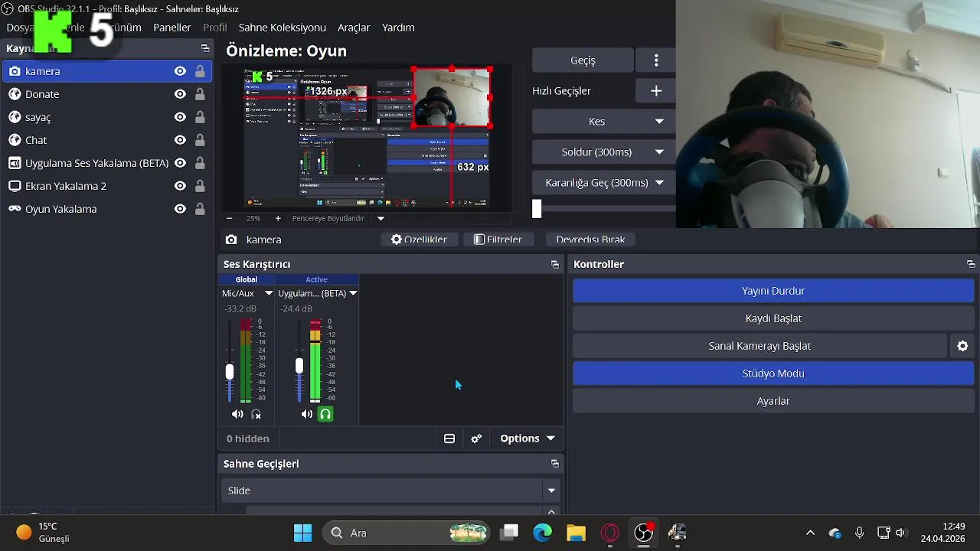Toggle Stüdyo Modu button
The image size is (980, 551).
pyautogui.click(x=773, y=373)
